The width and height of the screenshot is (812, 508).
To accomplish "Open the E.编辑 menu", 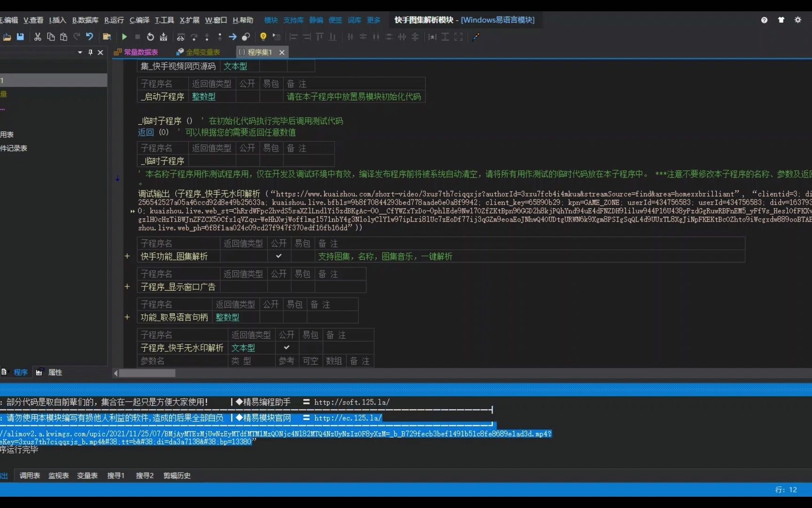I will click(9, 20).
